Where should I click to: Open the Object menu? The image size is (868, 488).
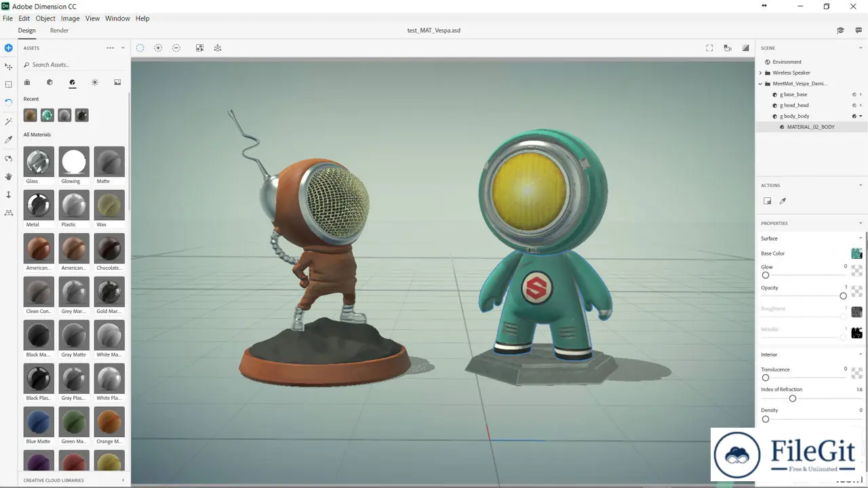45,18
